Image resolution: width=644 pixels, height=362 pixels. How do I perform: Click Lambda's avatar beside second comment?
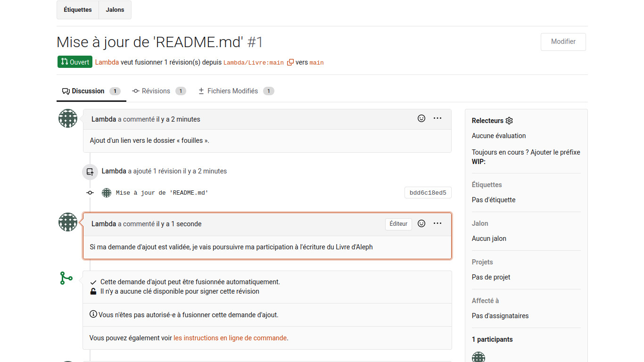pos(68,222)
